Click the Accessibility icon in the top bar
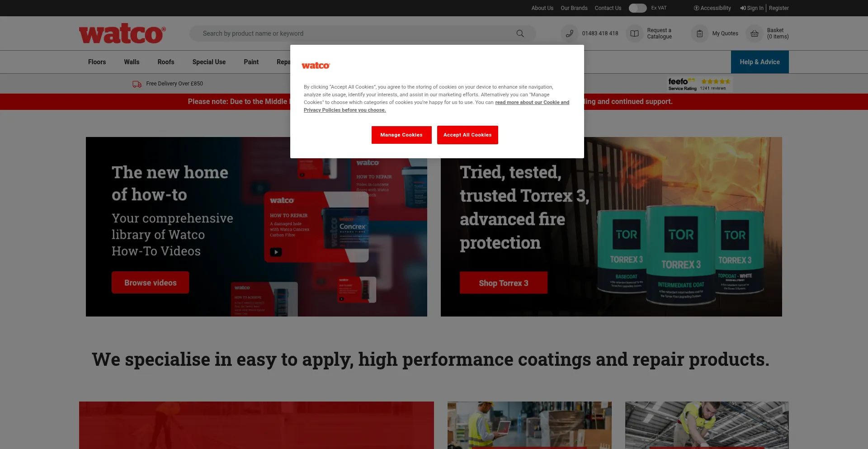 [696, 8]
